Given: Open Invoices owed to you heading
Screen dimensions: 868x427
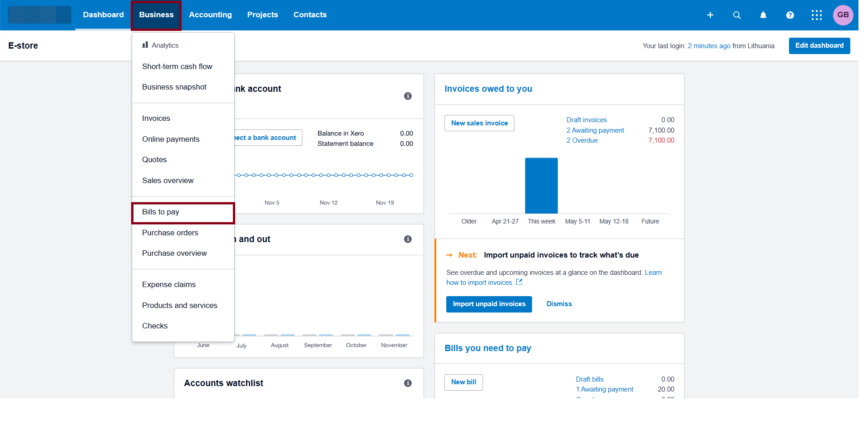Looking at the screenshot, I should pyautogui.click(x=488, y=89).
